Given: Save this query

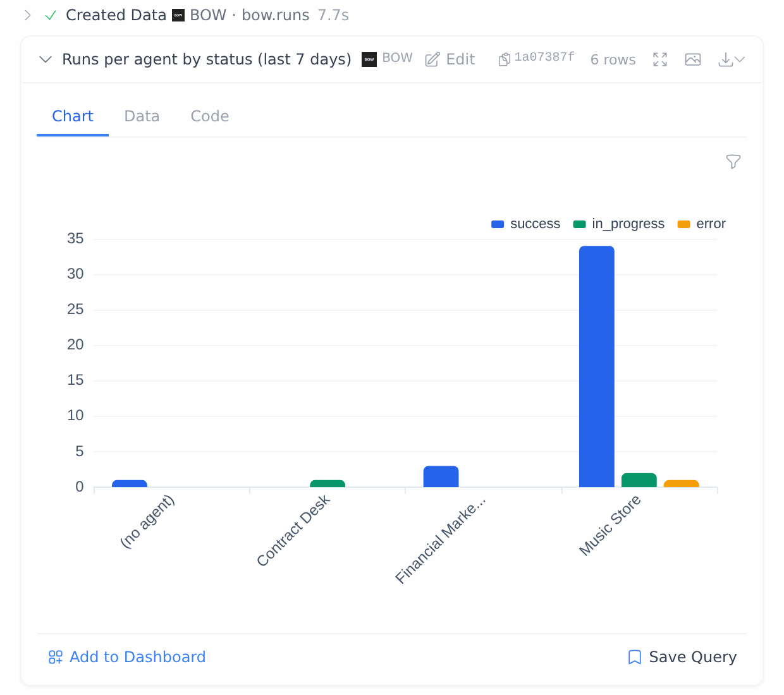Looking at the screenshot, I should [682, 657].
